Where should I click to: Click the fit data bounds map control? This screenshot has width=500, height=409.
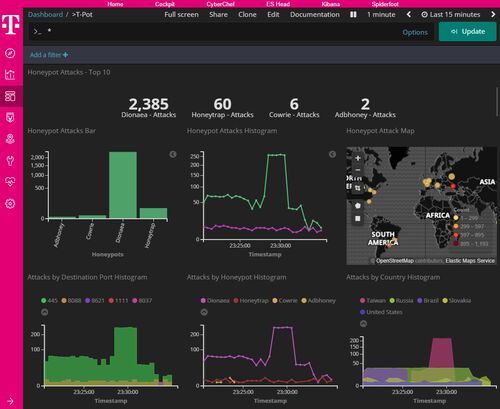click(358, 188)
